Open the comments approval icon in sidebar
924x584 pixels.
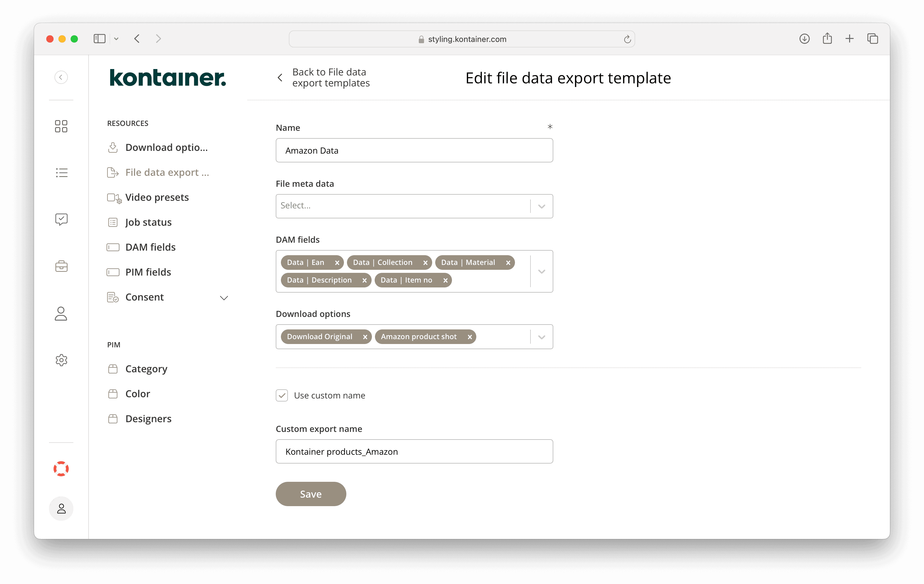[x=61, y=219]
